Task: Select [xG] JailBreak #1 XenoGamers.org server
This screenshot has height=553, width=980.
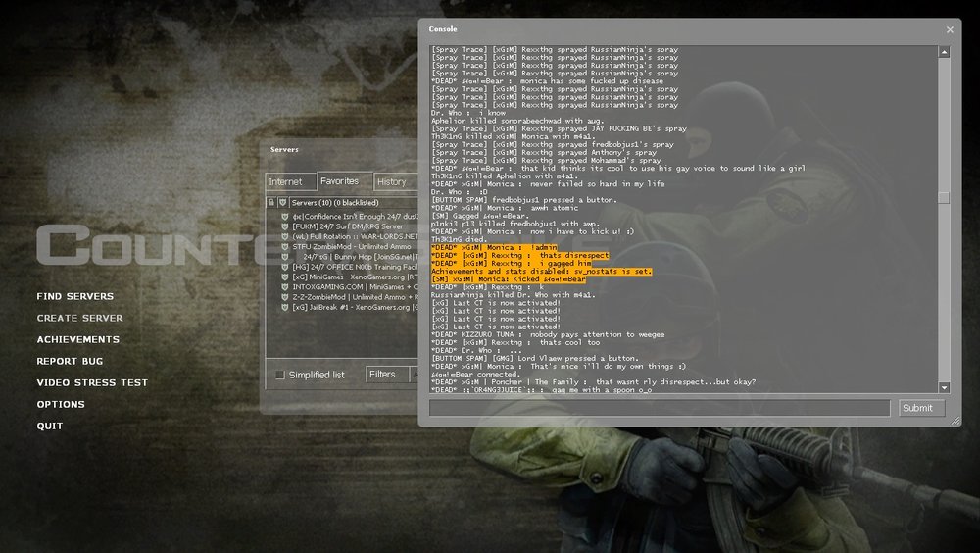Action: [355, 307]
